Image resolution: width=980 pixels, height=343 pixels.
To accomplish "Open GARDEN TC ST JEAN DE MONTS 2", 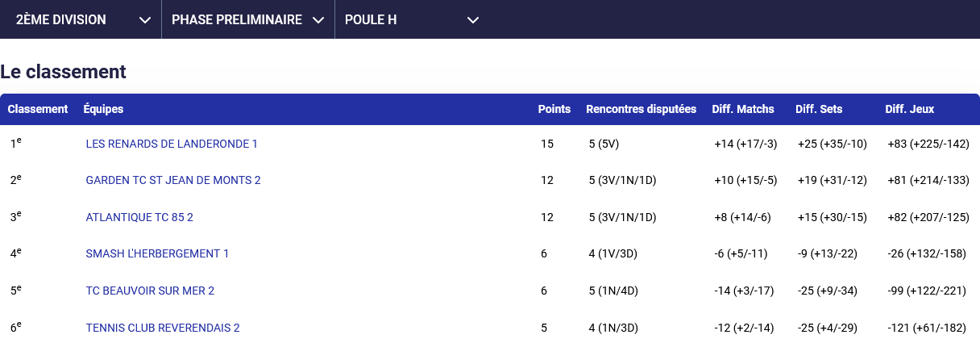I will [x=173, y=180].
